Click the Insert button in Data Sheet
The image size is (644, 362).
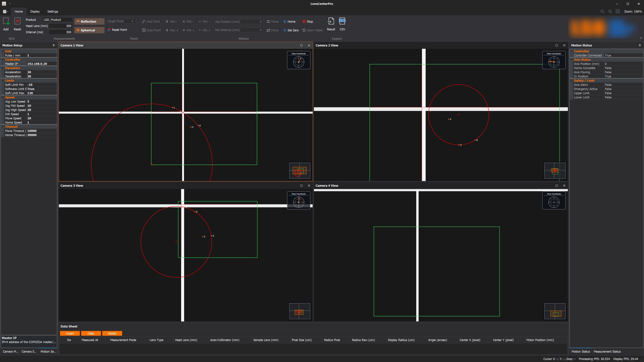[70, 334]
